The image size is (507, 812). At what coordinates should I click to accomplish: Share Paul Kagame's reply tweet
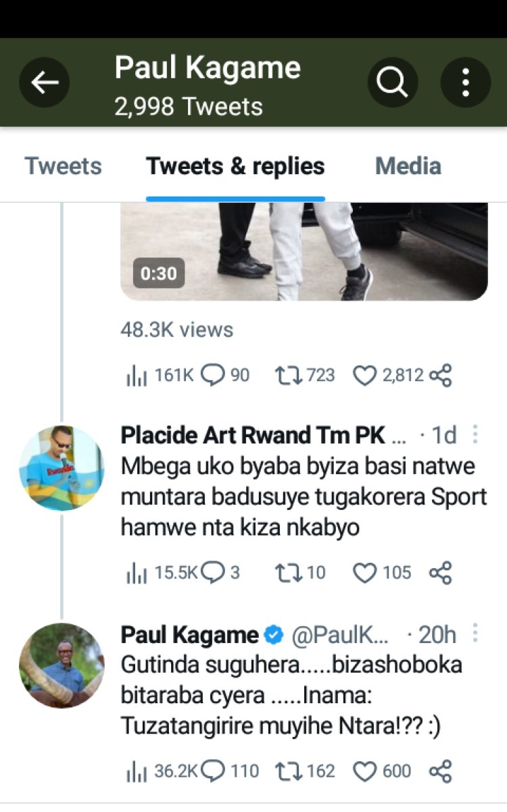click(x=440, y=771)
